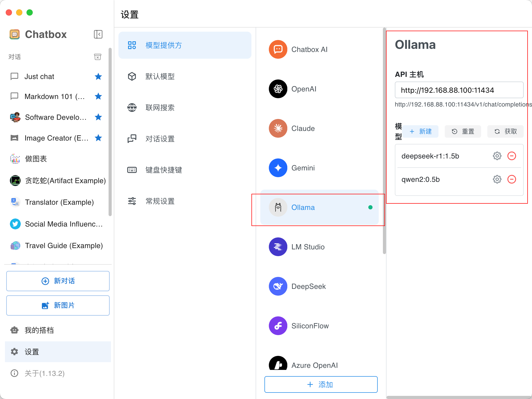Click the Ollama llama icon
This screenshot has width=532, height=399.
point(278,207)
